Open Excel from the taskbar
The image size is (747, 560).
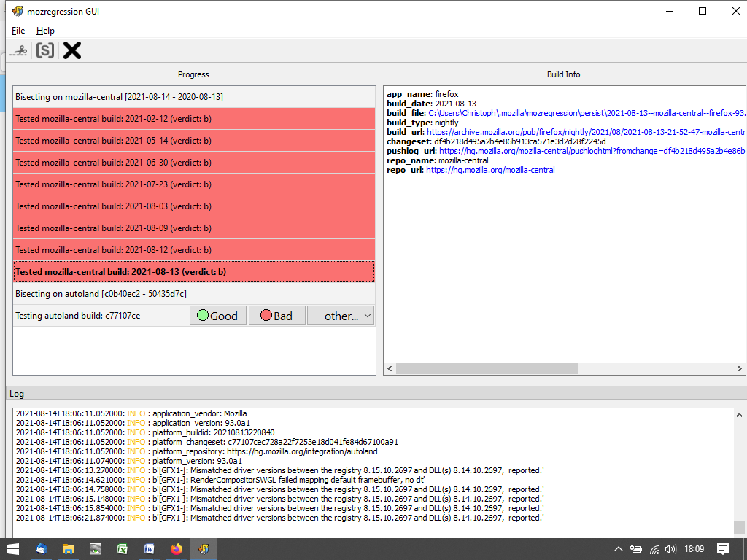click(x=122, y=549)
